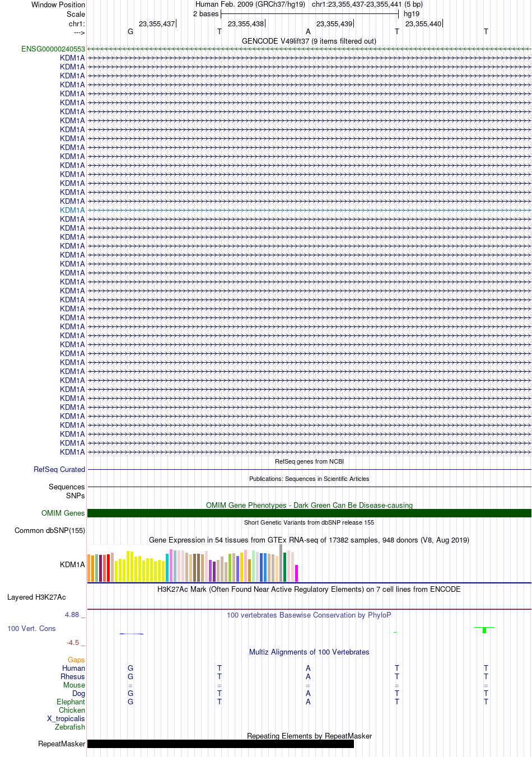Viewport: 532px width, 757px height.
Task: Click the black RepeatMasker element bar
Action: 221,744
